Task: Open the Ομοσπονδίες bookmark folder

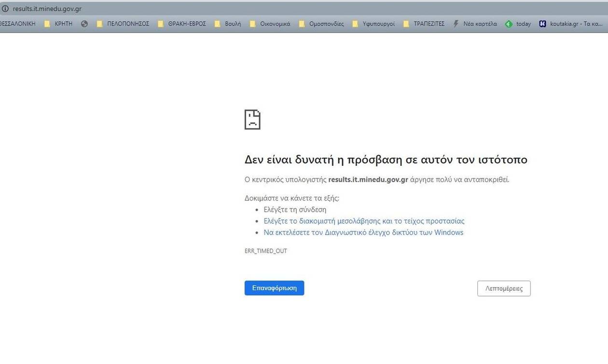Action: pyautogui.click(x=321, y=24)
